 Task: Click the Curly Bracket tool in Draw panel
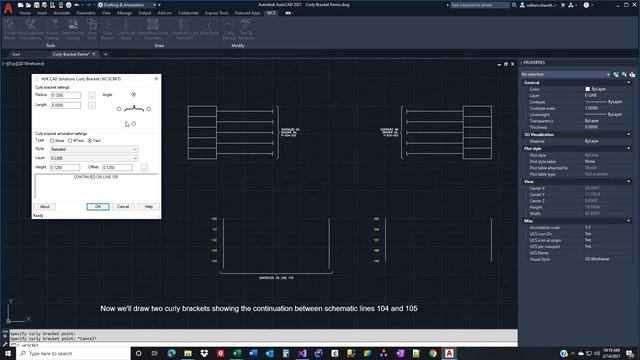pos(107,29)
